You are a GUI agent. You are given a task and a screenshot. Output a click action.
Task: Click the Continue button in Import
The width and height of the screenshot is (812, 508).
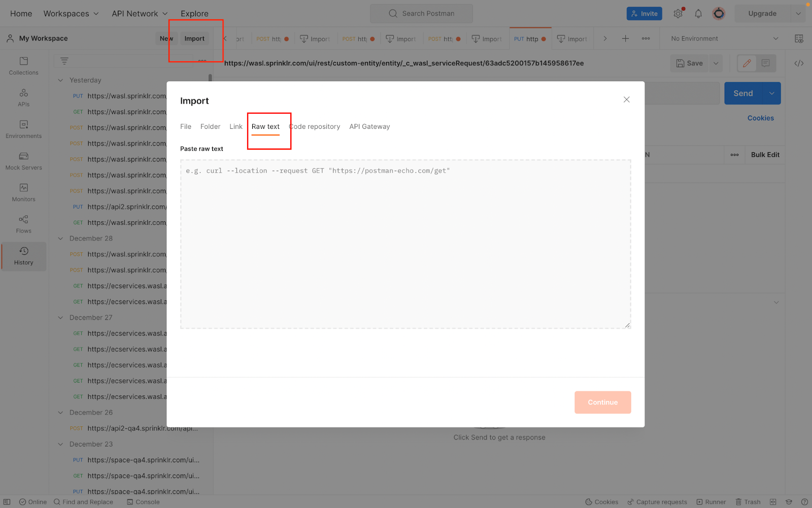pos(603,402)
